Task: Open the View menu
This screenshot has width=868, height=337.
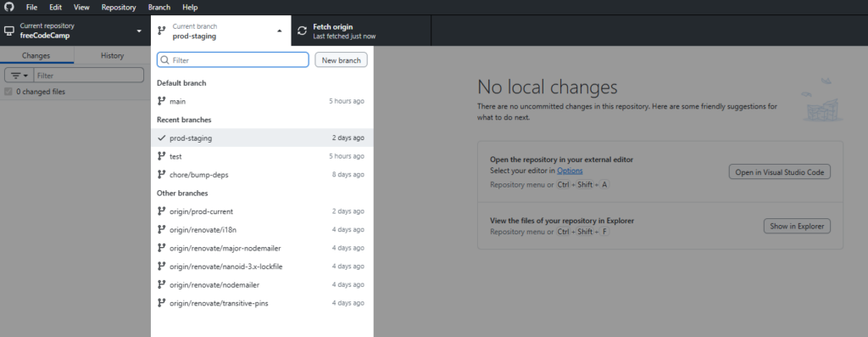Action: [x=81, y=7]
